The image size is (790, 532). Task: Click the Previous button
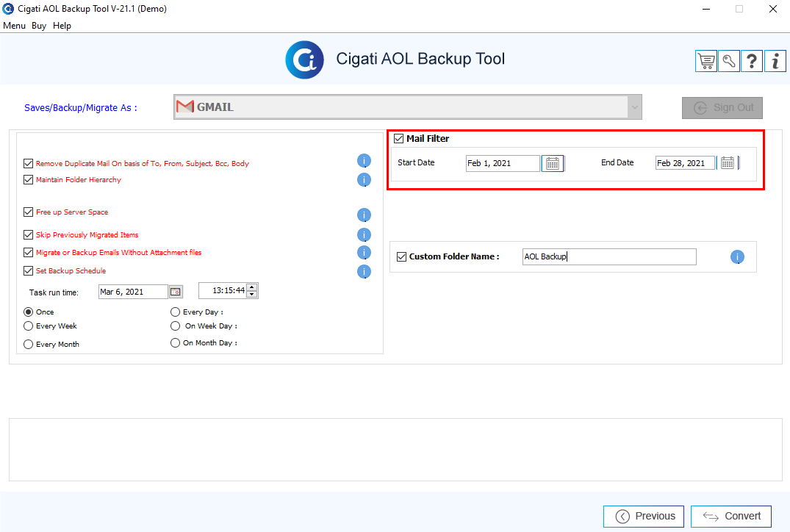point(643,517)
